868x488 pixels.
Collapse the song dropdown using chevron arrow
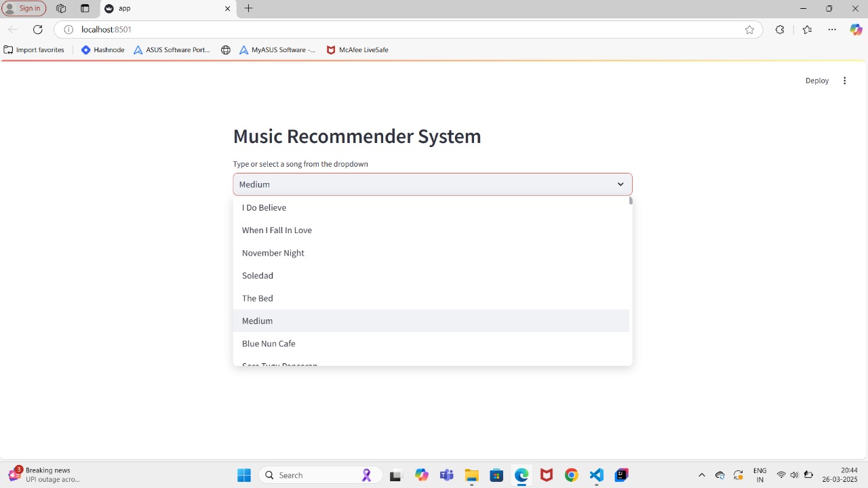pos(620,184)
